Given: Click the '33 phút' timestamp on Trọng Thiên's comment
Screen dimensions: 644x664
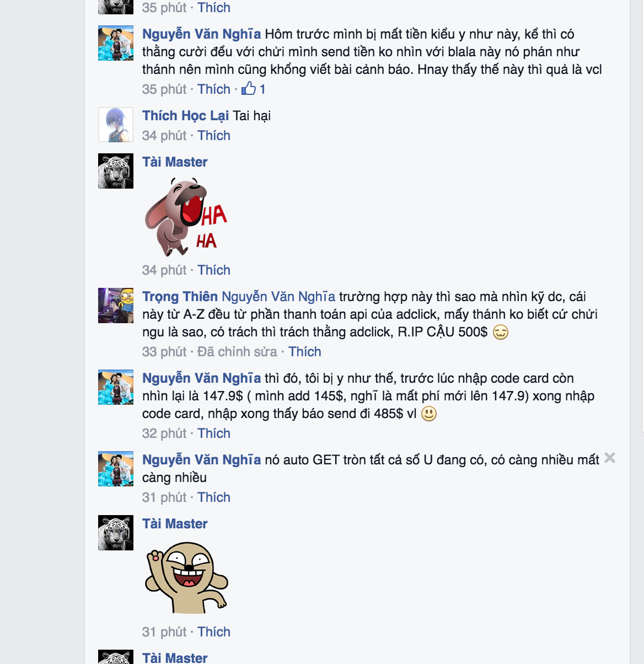Looking at the screenshot, I should (164, 352).
